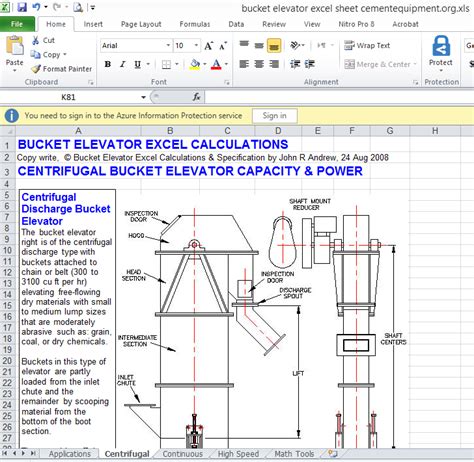
Task: Open the font name Arial dropdown
Action: [168, 46]
